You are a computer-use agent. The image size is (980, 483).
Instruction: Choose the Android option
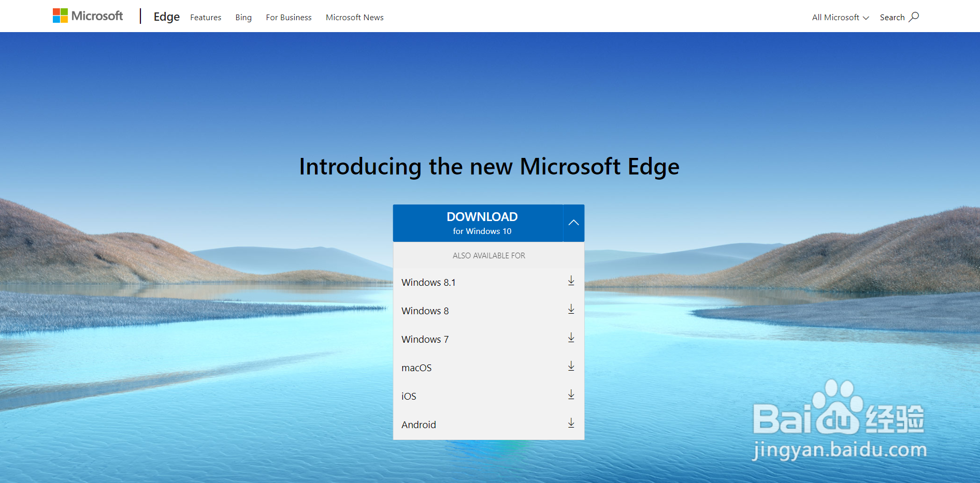[x=488, y=425]
